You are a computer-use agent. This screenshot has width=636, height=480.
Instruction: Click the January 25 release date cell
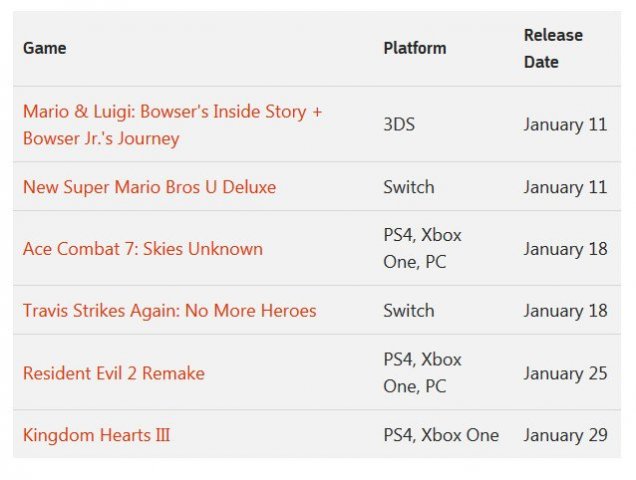(x=565, y=373)
